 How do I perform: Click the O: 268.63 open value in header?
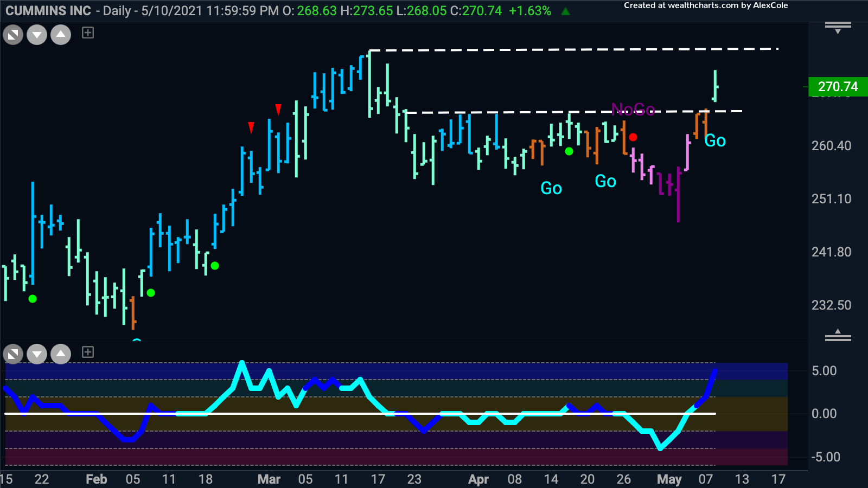(x=310, y=11)
